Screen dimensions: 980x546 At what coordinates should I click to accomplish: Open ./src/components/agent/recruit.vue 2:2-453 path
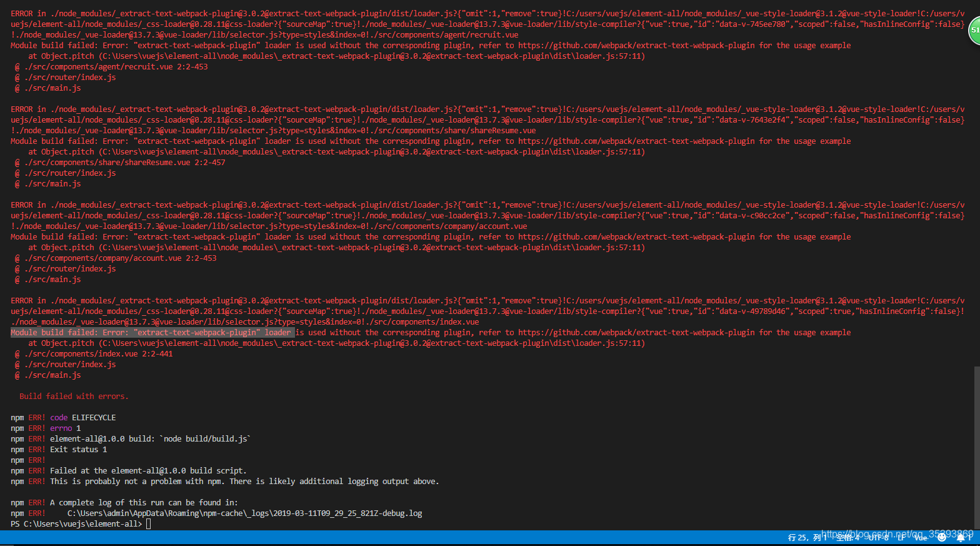[x=116, y=67]
